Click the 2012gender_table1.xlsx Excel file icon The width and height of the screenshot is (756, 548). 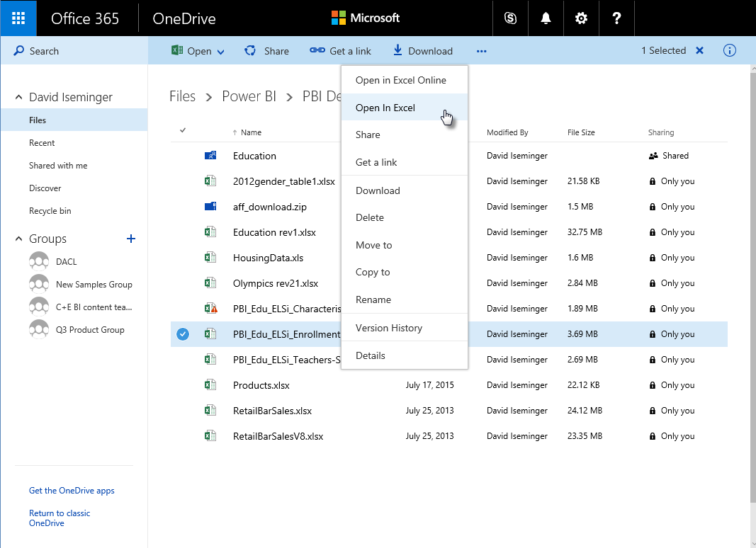point(210,181)
